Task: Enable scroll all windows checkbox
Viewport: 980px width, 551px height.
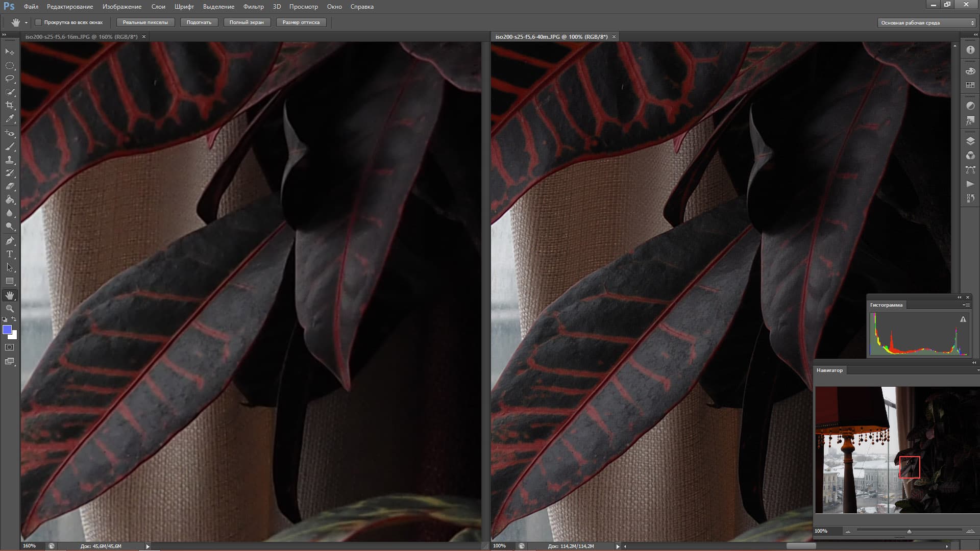Action: point(38,22)
